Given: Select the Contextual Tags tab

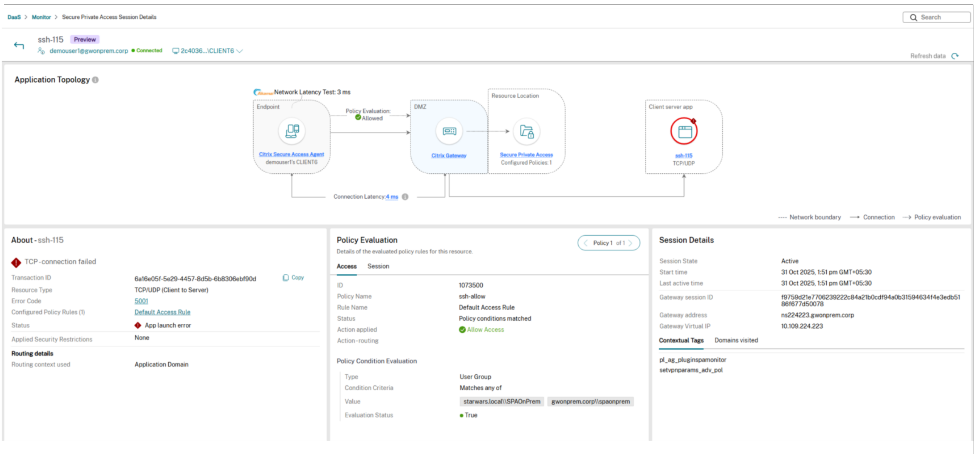Looking at the screenshot, I should coord(681,340).
